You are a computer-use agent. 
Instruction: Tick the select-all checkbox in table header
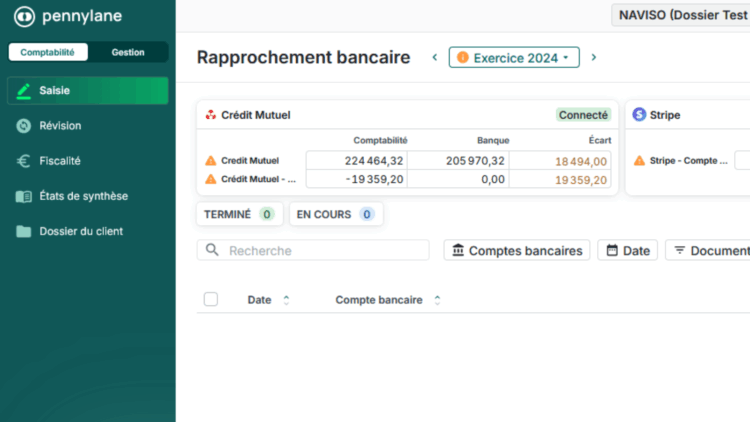click(x=211, y=299)
